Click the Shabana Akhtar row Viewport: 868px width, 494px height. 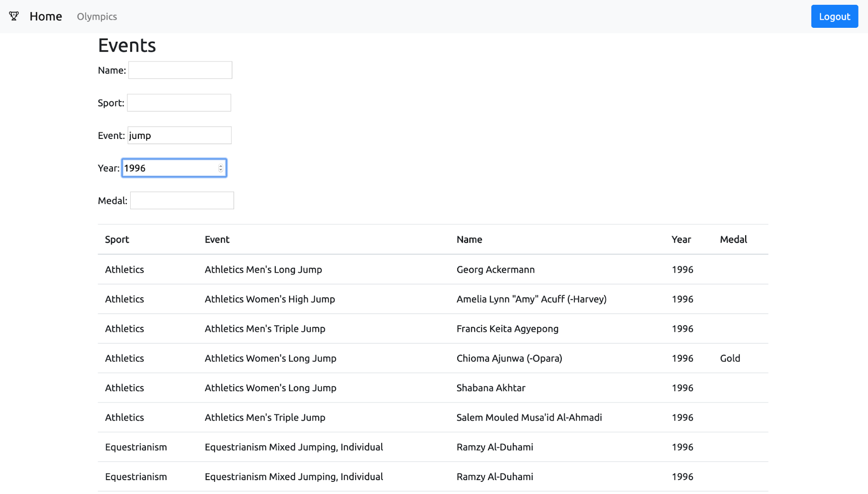[491, 388]
